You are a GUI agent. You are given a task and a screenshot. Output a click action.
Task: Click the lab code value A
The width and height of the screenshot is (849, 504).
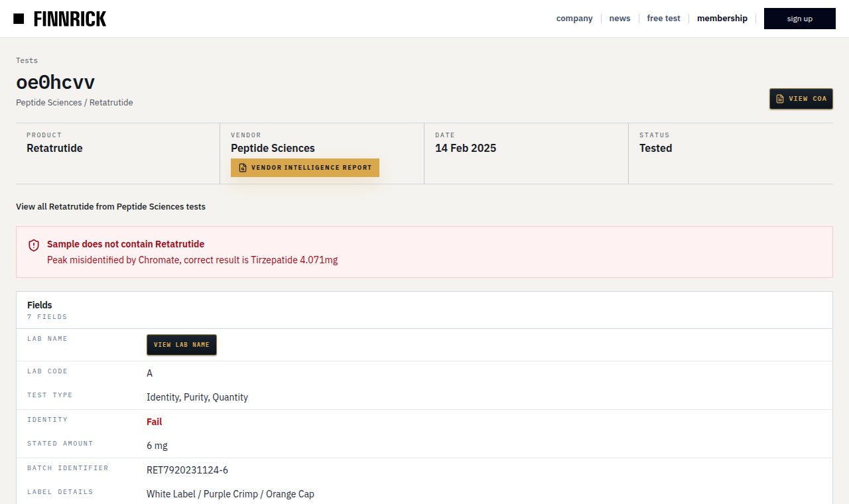(x=149, y=373)
